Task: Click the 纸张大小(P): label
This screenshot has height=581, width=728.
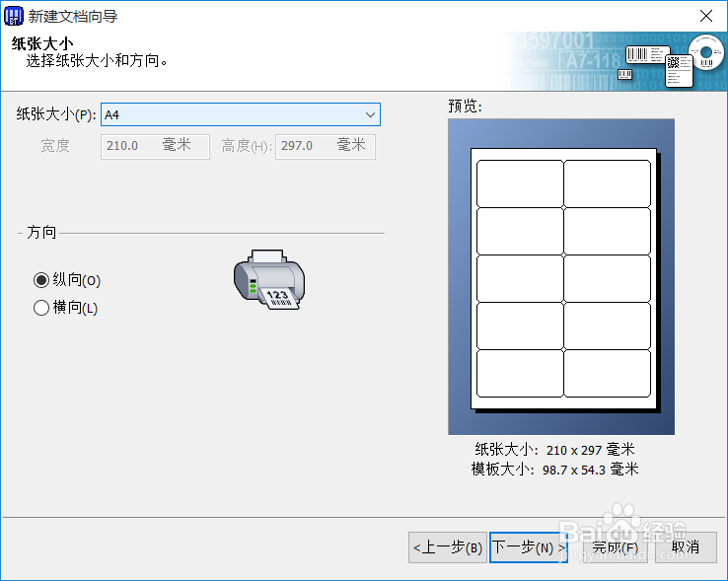Action: pos(56,114)
